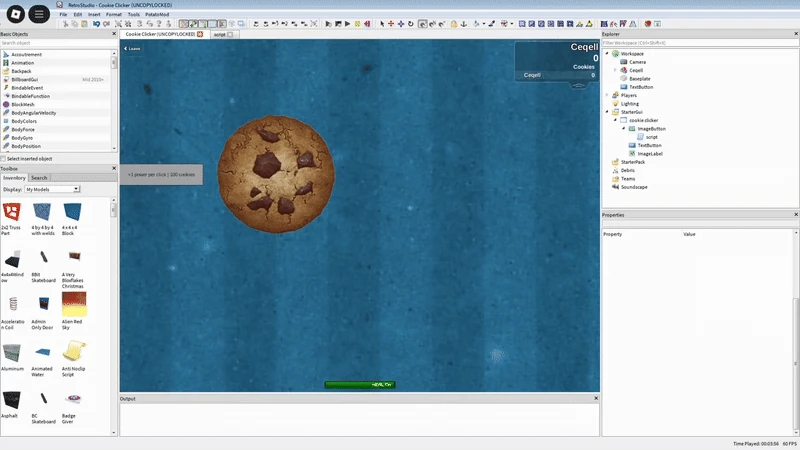Click the Cut scissors icon in toolbar
This screenshot has width=800, height=450.
pos(65,24)
